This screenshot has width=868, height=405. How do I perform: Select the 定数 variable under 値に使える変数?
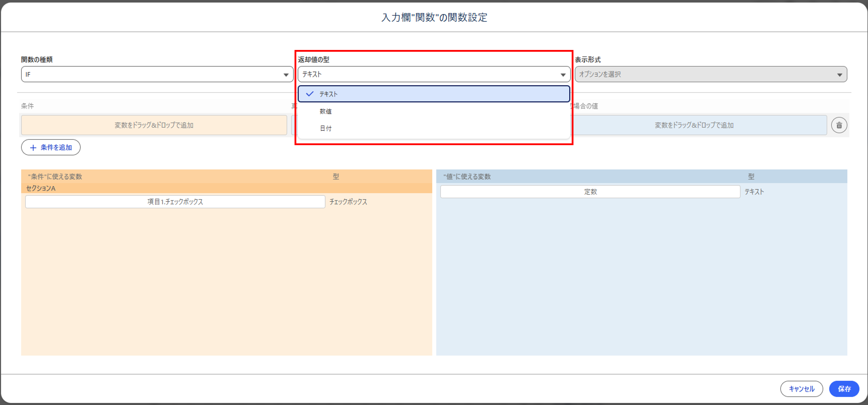coord(590,192)
